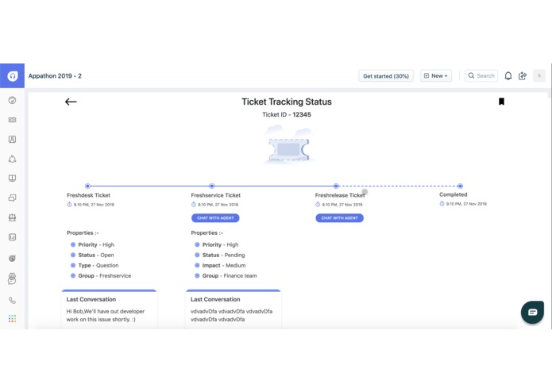Open the colorful app switcher grid
552x392 pixels.
click(13, 318)
